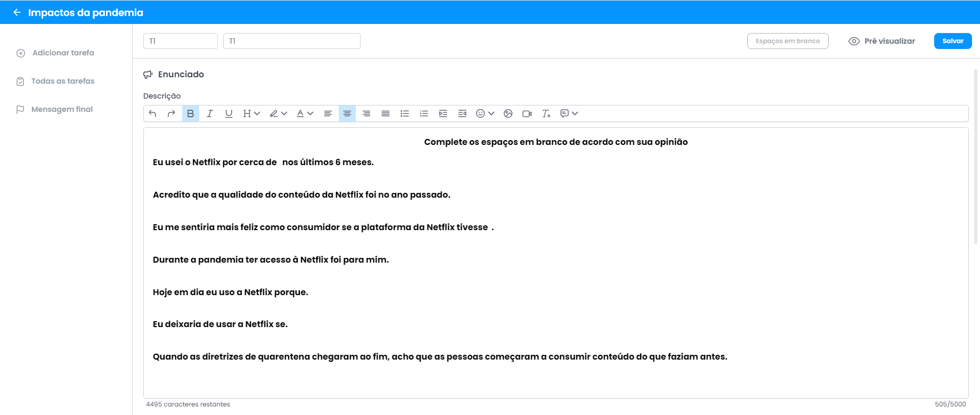This screenshot has width=980, height=415.
Task: Click Pré visualizar
Action: [881, 41]
